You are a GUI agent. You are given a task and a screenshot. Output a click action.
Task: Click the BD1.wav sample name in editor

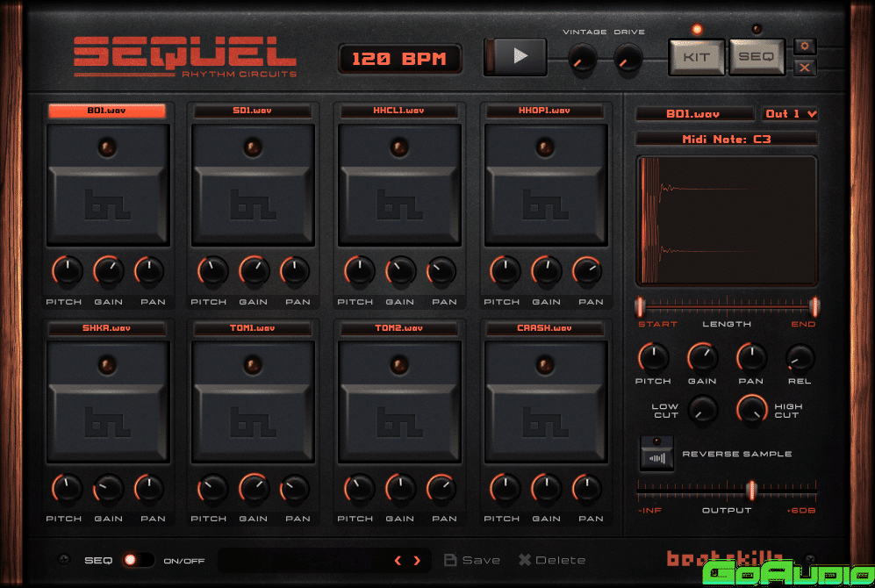pos(694,114)
